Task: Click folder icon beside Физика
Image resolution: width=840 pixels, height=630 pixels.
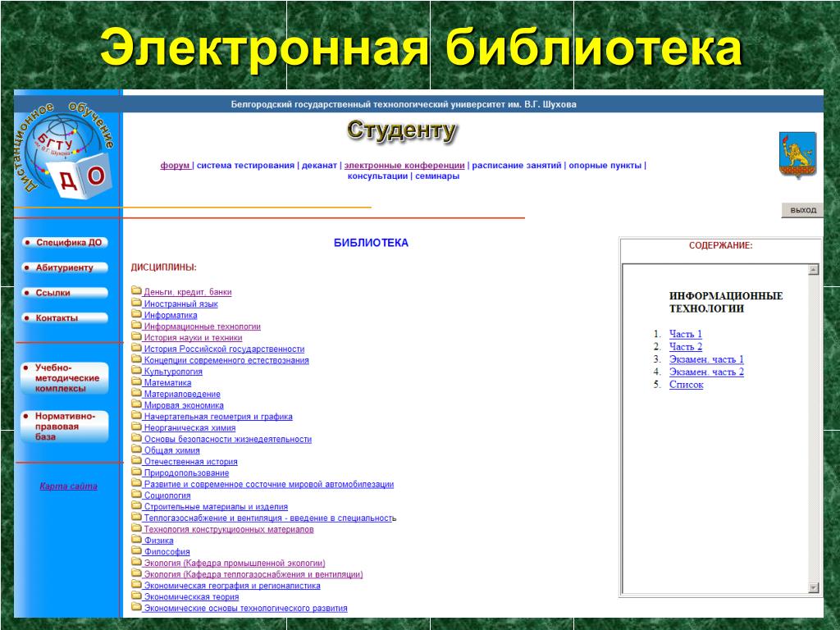Action: (137, 539)
